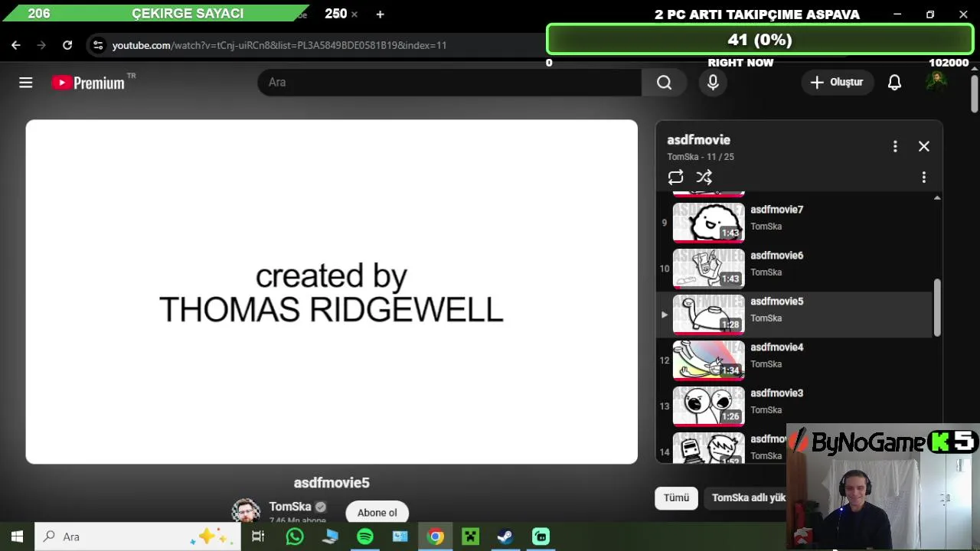The width and height of the screenshot is (980, 551).
Task: Open Windows Start menu
Action: tap(17, 536)
